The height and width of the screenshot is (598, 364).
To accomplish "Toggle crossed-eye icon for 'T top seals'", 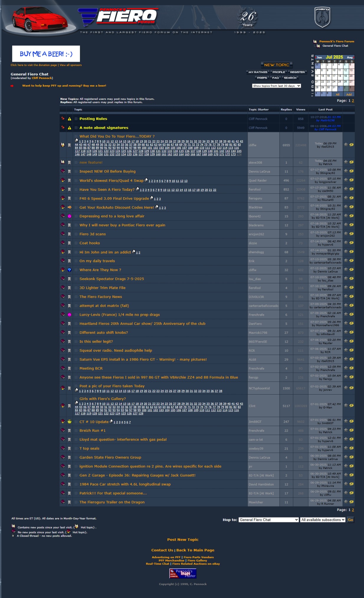I will pyautogui.click(x=351, y=448).
